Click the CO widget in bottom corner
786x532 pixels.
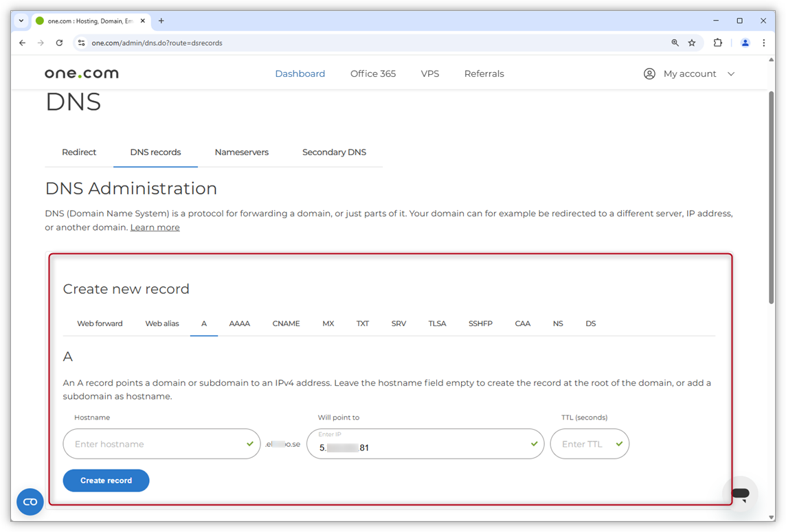coord(30,502)
